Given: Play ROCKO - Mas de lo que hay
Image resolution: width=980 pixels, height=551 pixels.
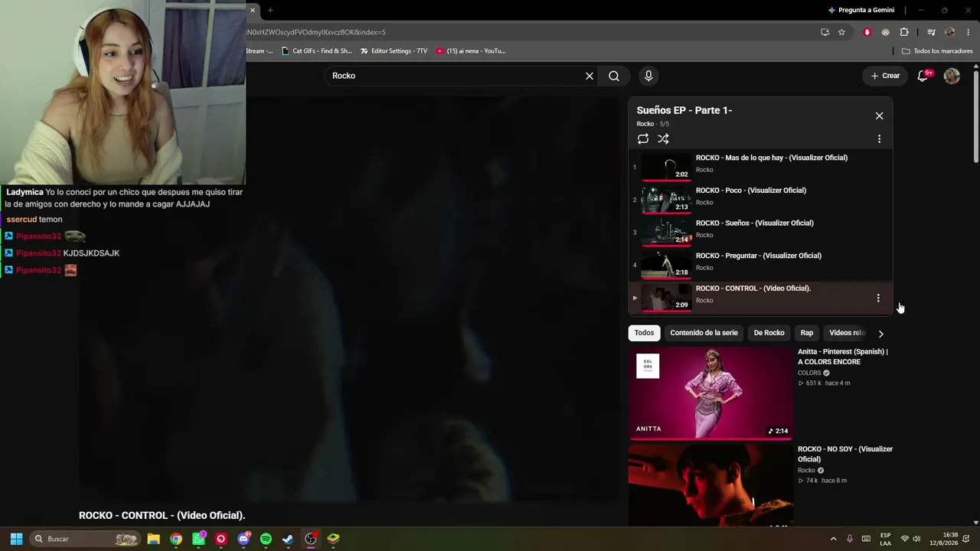Looking at the screenshot, I should [760, 167].
